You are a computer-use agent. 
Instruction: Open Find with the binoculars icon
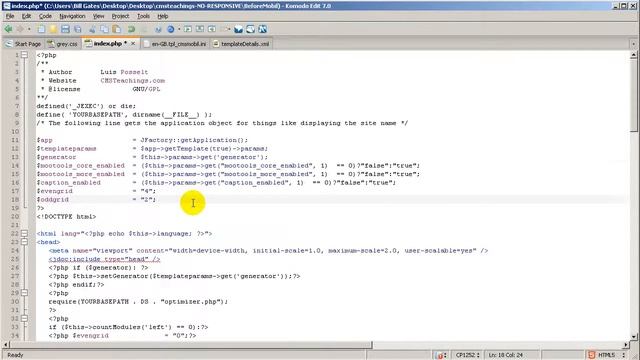[158, 29]
